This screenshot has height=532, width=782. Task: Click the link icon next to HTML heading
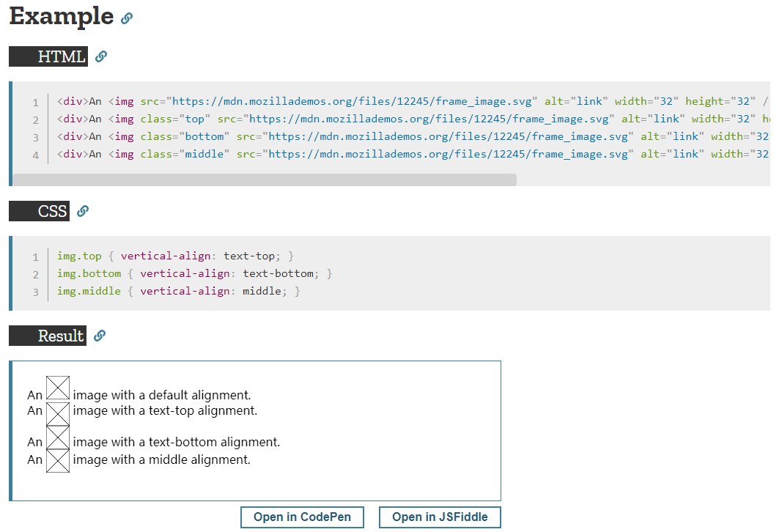[x=101, y=56]
